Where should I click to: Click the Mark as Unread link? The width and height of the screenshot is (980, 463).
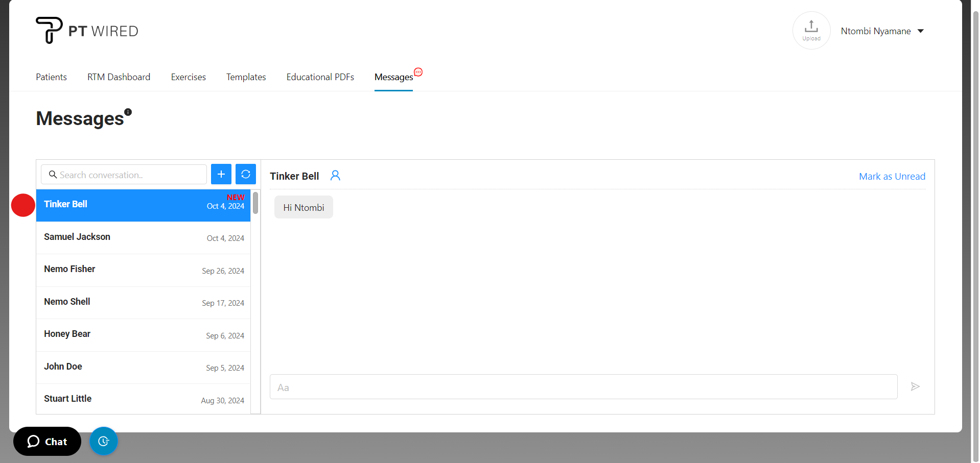pyautogui.click(x=892, y=176)
